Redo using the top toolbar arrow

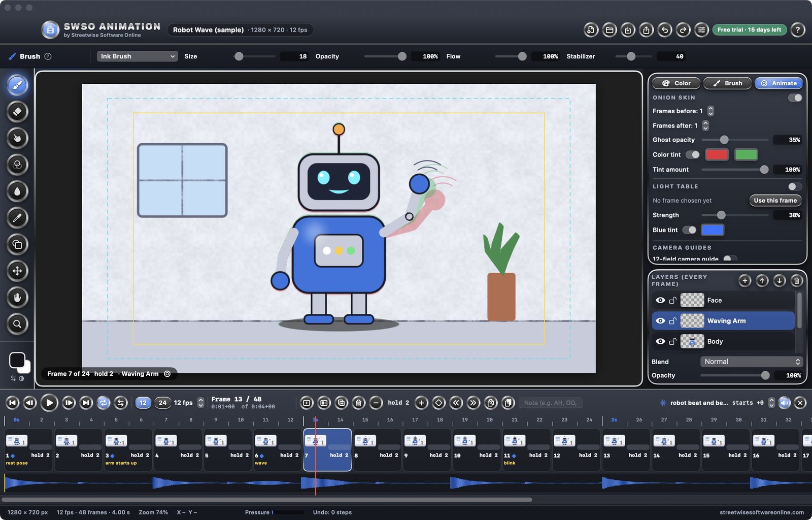tap(683, 30)
